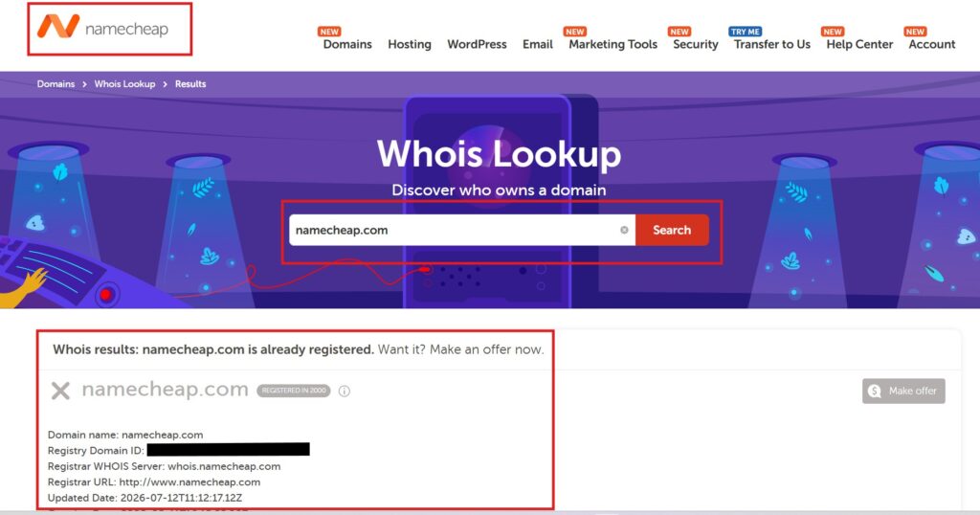Clear the search field with X icon
The width and height of the screenshot is (980, 515).
(x=624, y=230)
